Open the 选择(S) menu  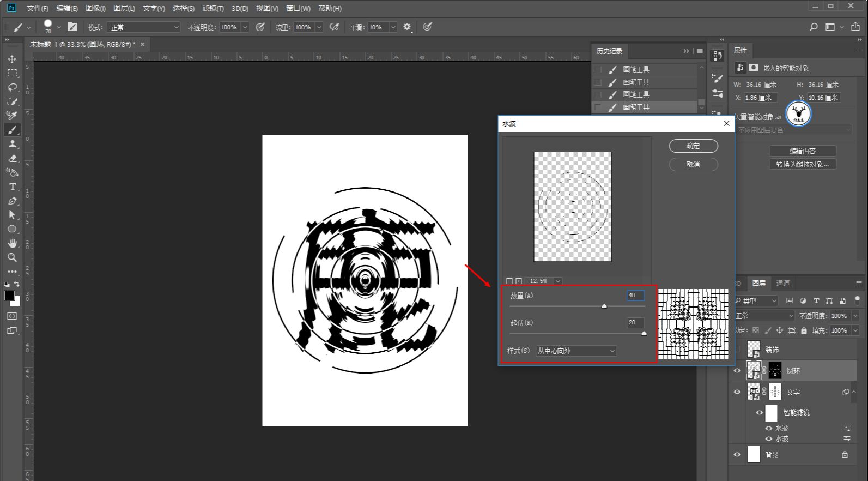point(184,8)
